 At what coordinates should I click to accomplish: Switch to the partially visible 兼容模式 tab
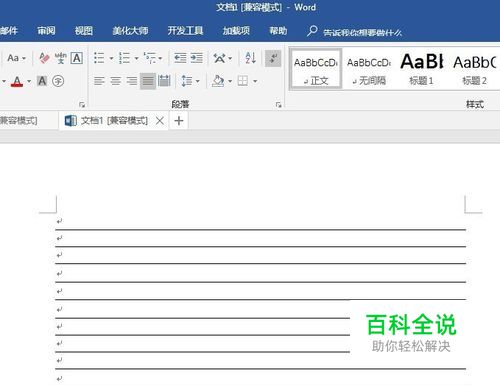19,120
